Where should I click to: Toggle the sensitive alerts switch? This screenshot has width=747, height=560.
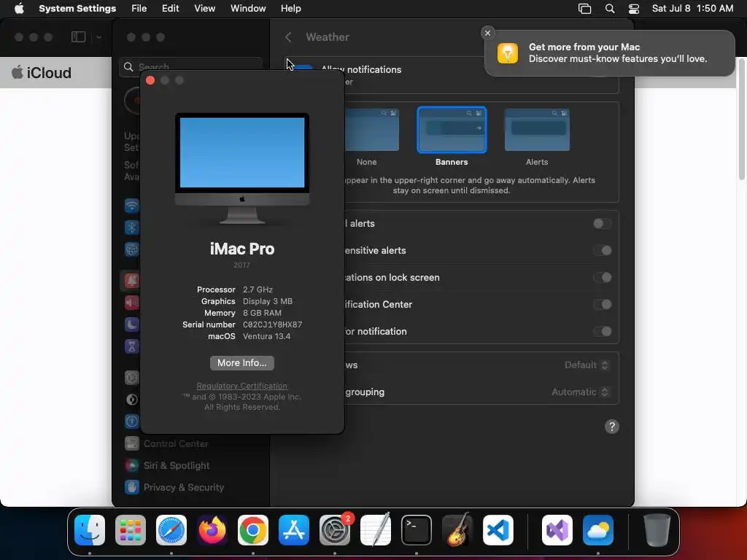coord(602,251)
